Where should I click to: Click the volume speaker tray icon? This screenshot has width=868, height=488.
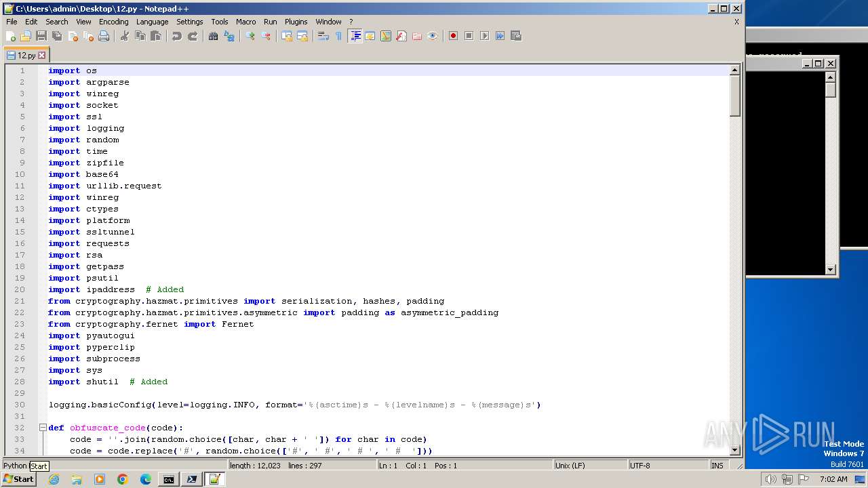(770, 479)
